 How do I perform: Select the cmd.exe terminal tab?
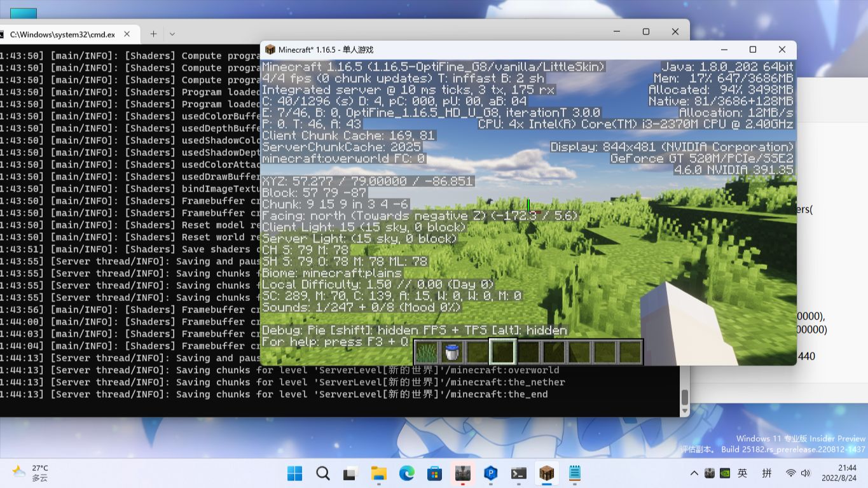(62, 34)
